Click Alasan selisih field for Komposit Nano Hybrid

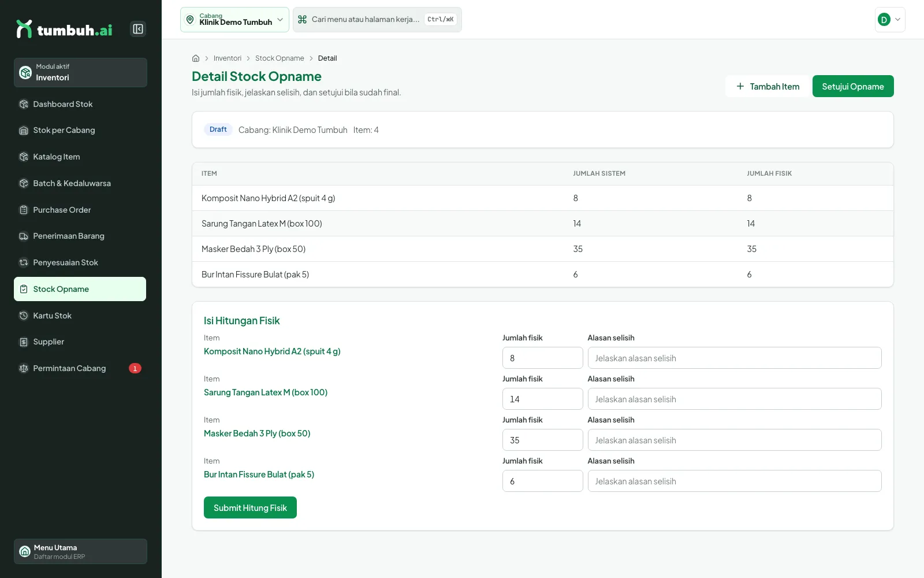(x=735, y=358)
